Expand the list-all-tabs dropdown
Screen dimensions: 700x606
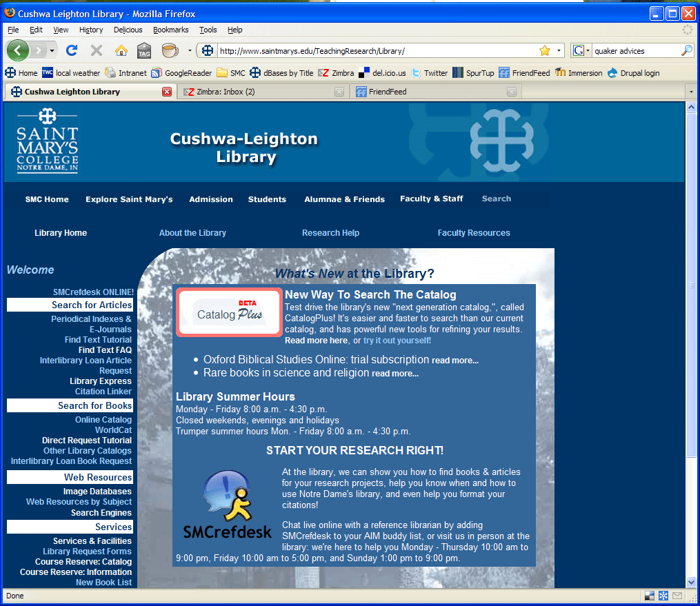coord(690,92)
